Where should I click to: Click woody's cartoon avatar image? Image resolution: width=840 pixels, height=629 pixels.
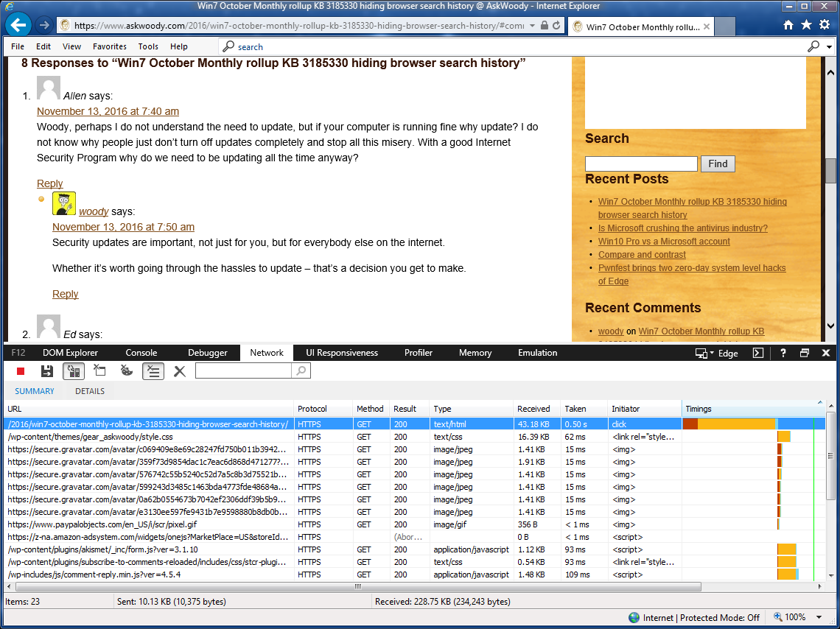click(64, 203)
